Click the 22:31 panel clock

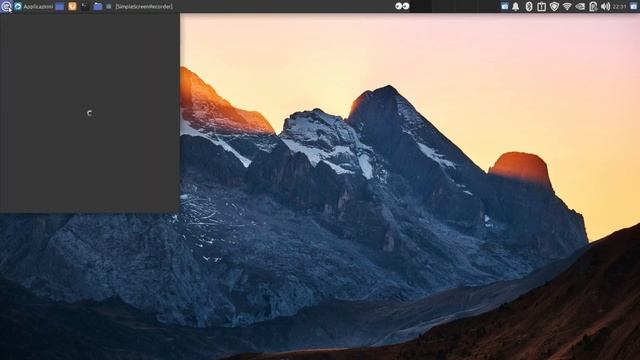click(x=619, y=7)
